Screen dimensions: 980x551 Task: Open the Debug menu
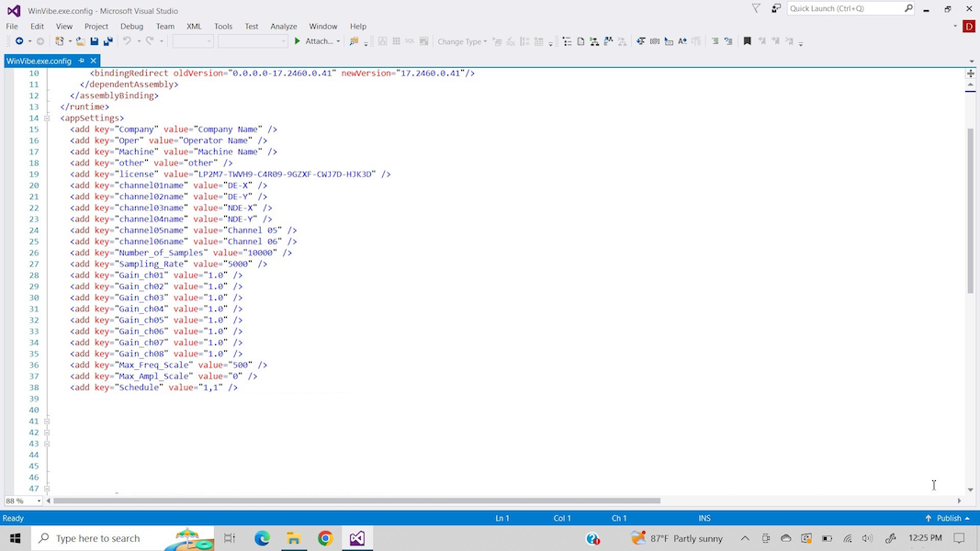click(x=131, y=27)
